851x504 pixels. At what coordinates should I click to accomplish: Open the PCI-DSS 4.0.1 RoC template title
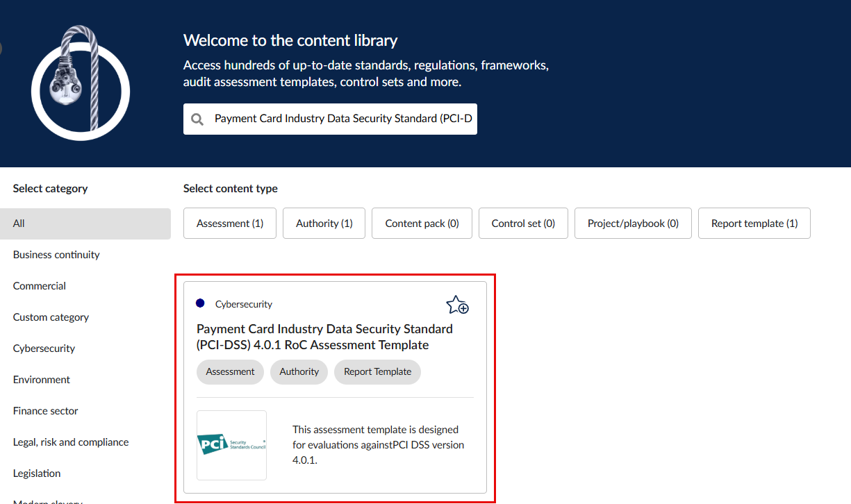pyautogui.click(x=324, y=337)
